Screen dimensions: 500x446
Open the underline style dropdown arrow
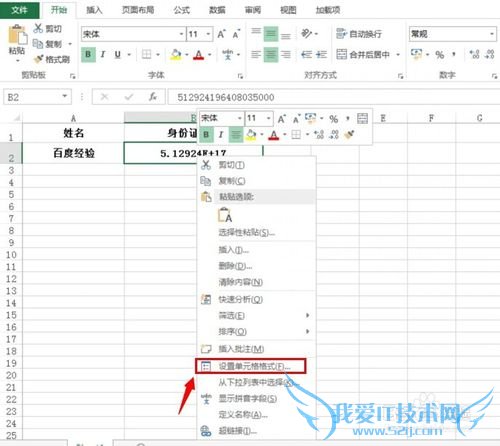click(x=129, y=54)
